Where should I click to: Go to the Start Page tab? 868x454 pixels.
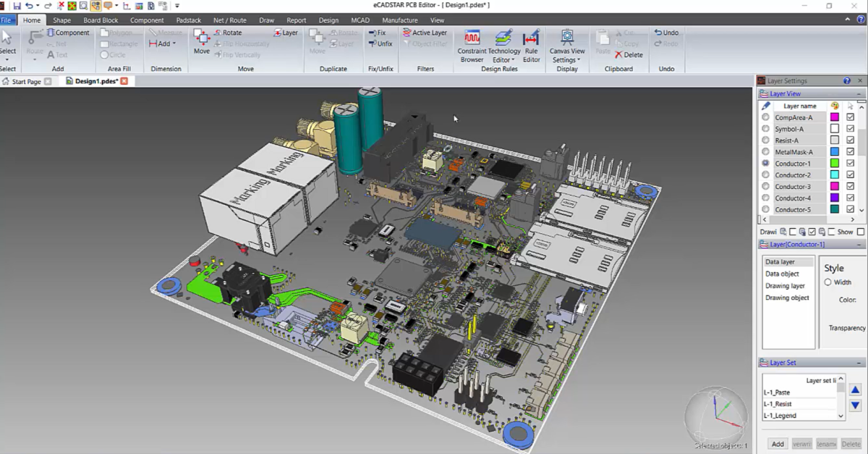pos(27,81)
